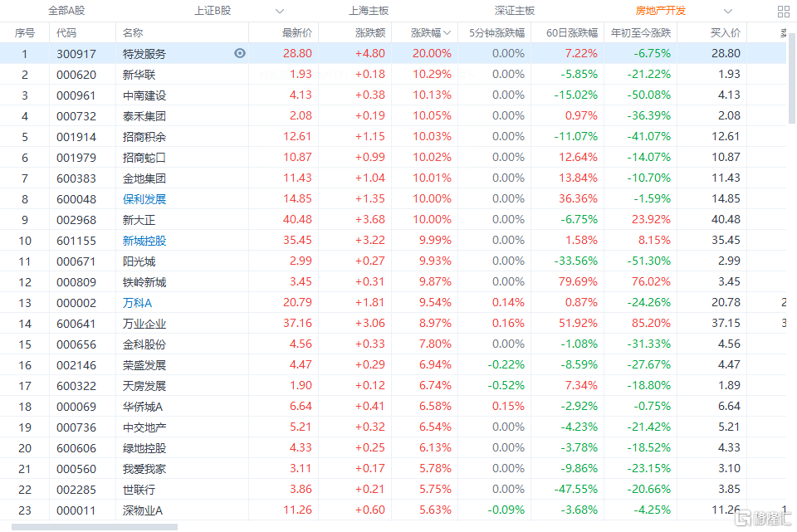Switch to 上证B股 tab
797x532 pixels.
pyautogui.click(x=213, y=11)
